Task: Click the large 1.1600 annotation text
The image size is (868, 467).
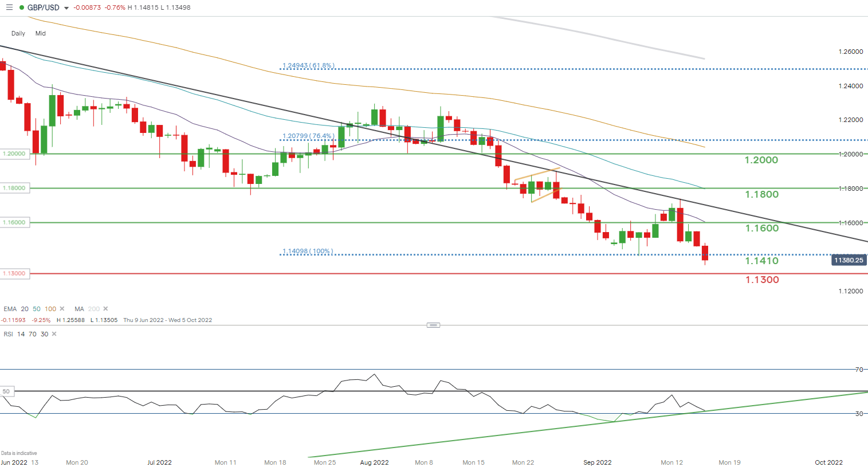Action: [x=762, y=228]
